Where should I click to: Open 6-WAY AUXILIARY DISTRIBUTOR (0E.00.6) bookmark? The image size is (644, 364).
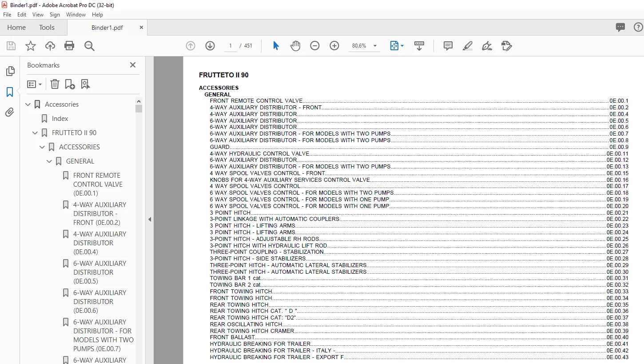click(x=99, y=302)
